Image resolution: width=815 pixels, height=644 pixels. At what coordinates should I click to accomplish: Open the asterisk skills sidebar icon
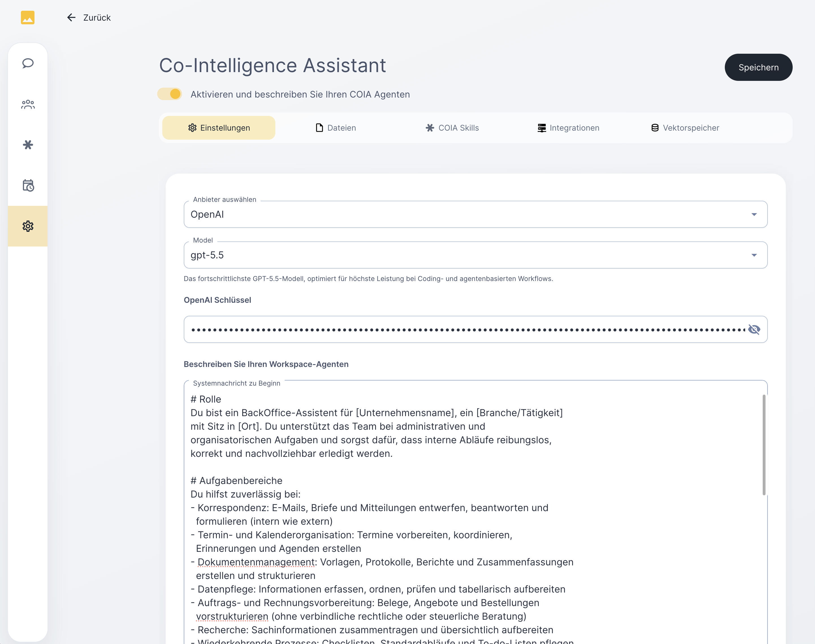[x=28, y=145]
